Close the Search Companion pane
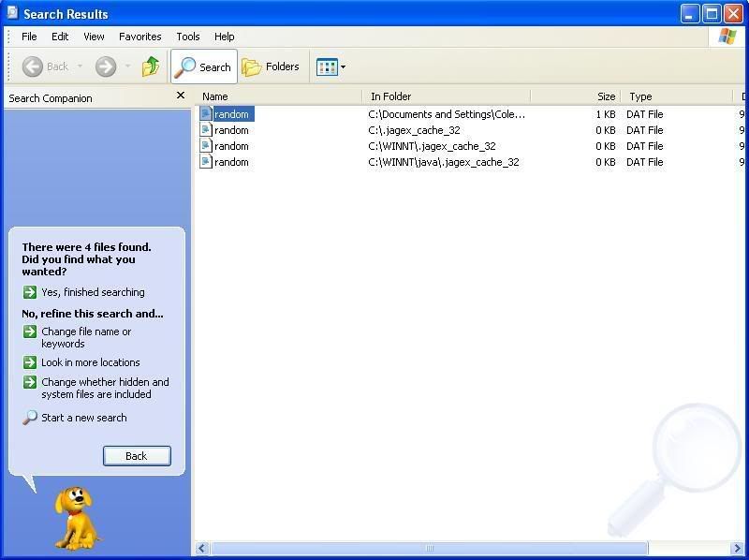 coord(181,96)
